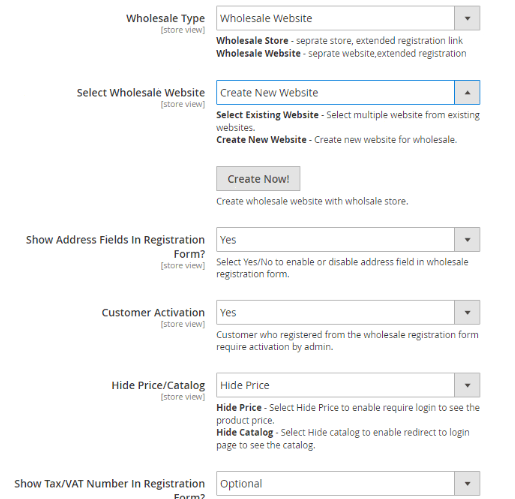Click the Select Wholesale Website label
This screenshot has width=515, height=499.
tap(141, 92)
